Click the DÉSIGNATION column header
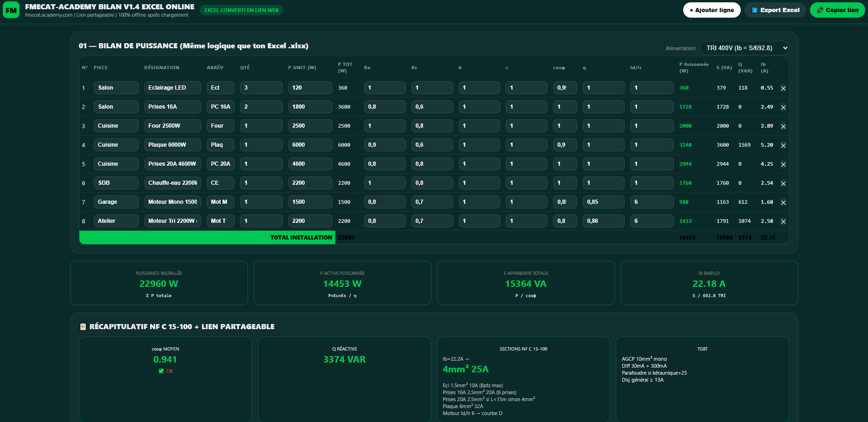Viewport: 868px width, 422px height. 162,68
